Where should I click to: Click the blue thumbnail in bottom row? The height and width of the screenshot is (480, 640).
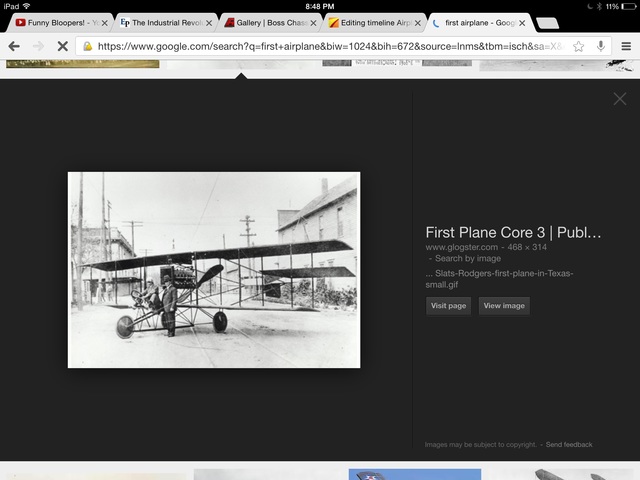(415, 474)
